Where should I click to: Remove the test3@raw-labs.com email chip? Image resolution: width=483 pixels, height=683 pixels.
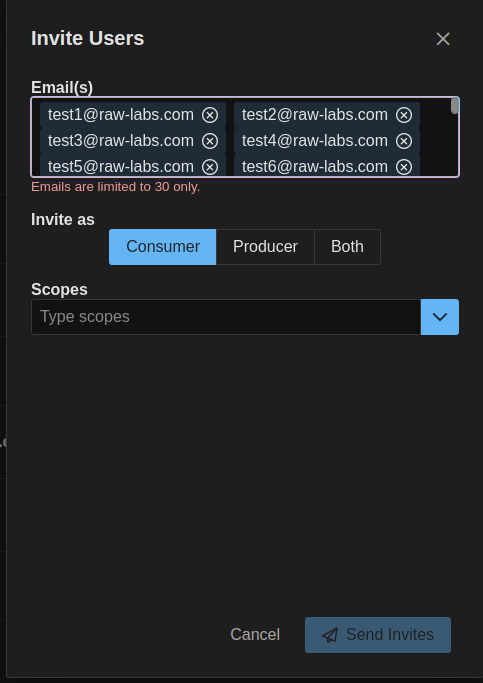pos(210,141)
